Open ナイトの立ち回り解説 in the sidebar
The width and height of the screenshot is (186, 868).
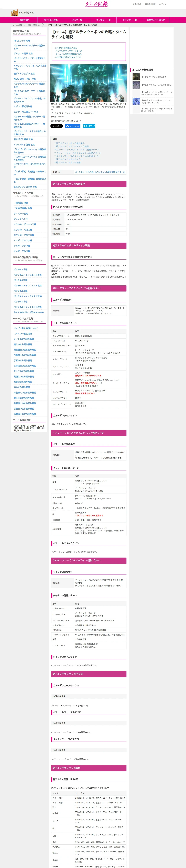(x=24, y=339)
